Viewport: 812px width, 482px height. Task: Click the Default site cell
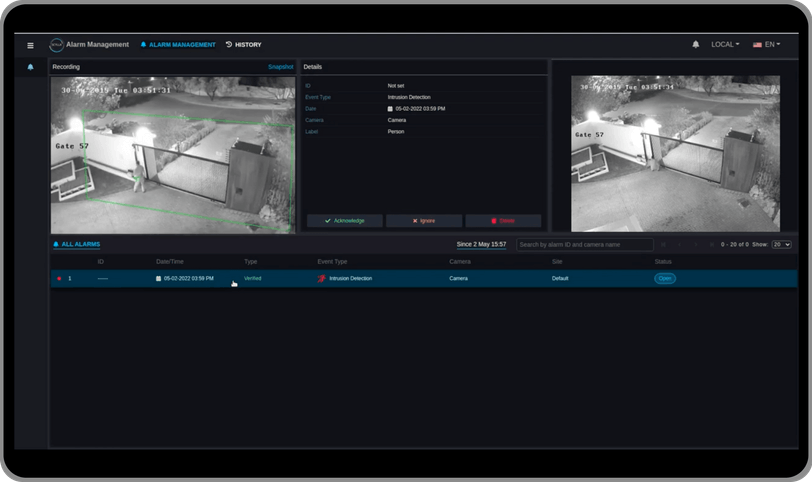(x=560, y=279)
